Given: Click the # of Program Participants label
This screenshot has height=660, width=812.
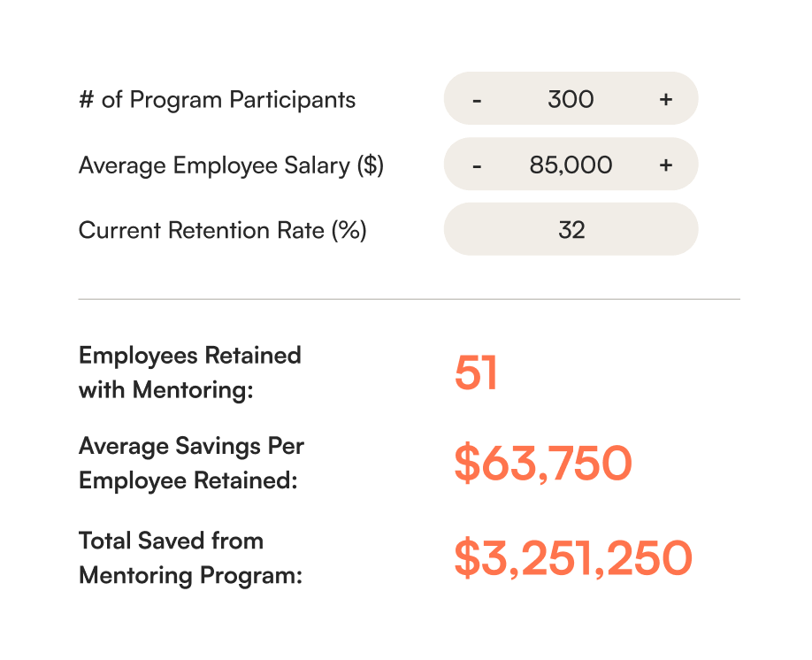Looking at the screenshot, I should coord(217,100).
